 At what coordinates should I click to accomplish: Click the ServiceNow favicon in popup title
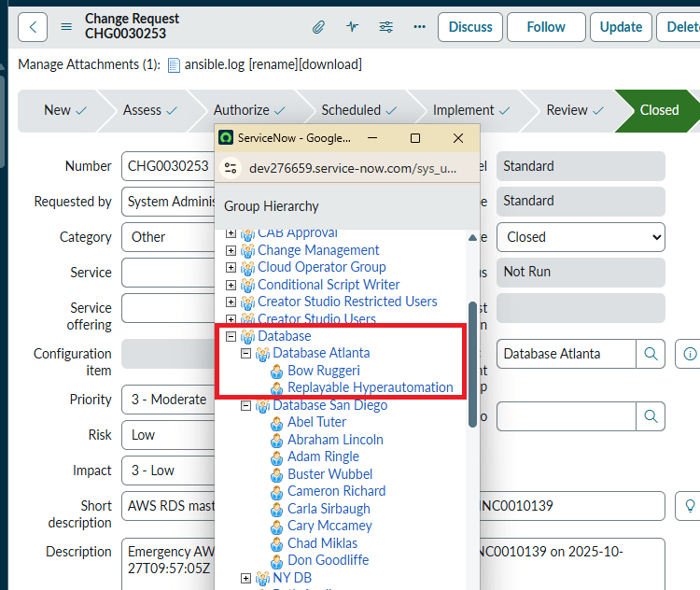pyautogui.click(x=226, y=137)
